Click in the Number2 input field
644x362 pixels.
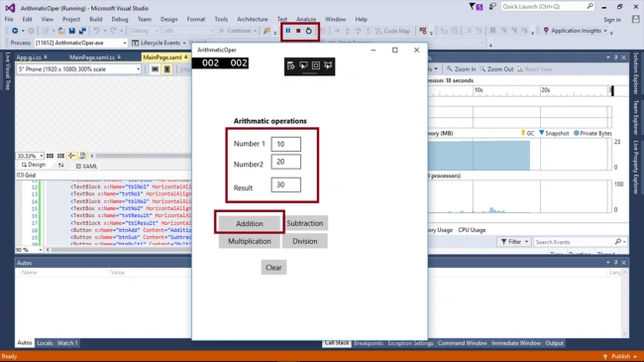(286, 162)
